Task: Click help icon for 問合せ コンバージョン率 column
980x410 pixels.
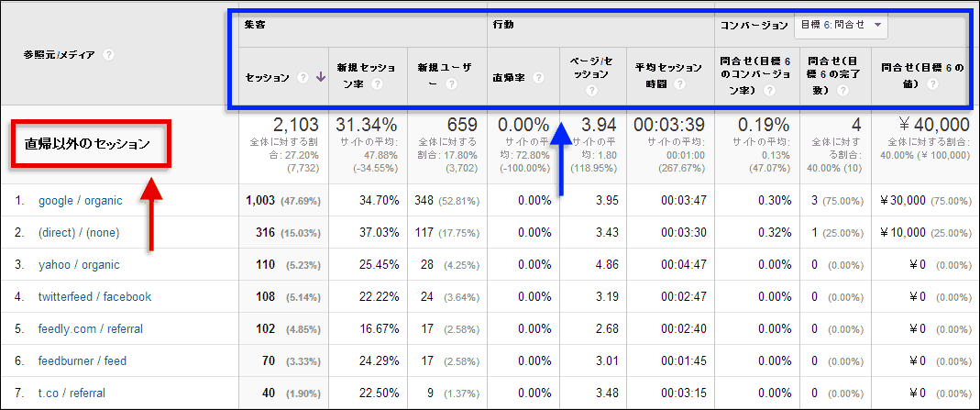Action: (767, 91)
